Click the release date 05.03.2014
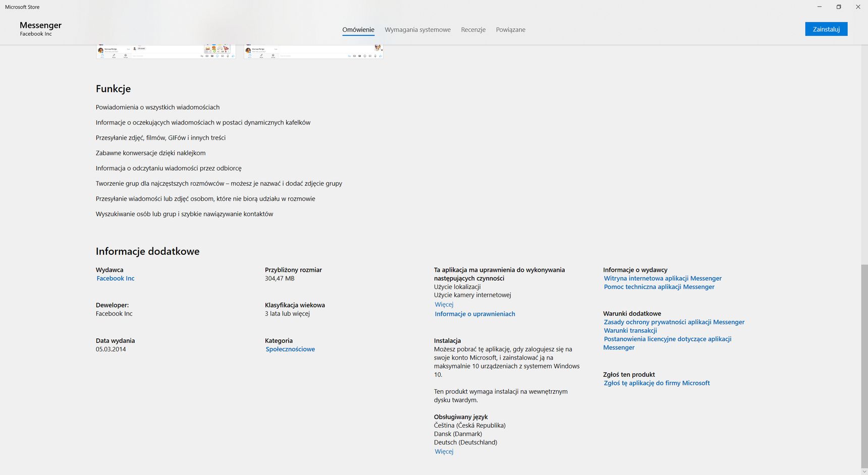 [111, 349]
